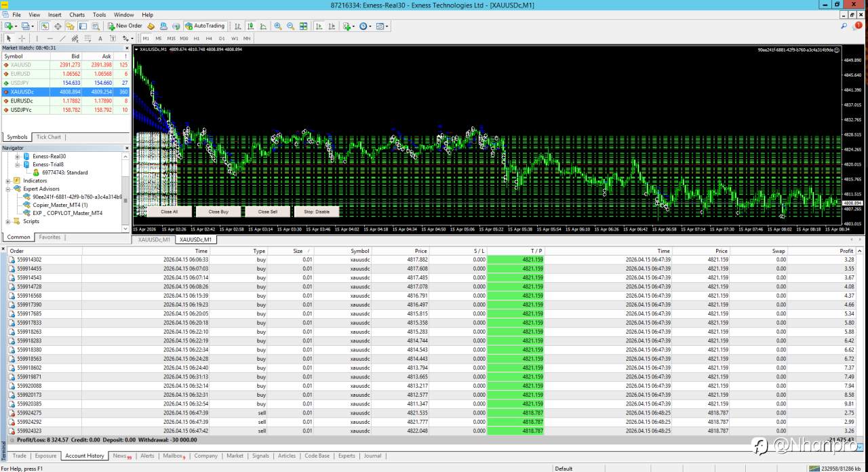Expand the Scripts tree node
The height and width of the screenshot is (472, 868).
pos(8,221)
